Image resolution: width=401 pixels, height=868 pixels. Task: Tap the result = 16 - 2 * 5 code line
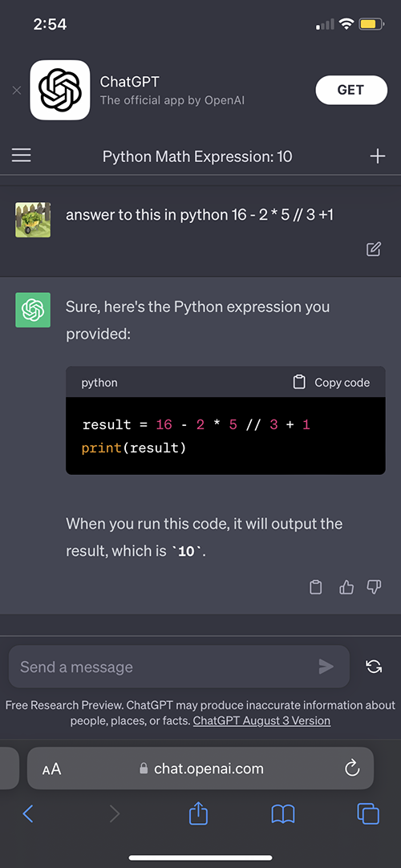(196, 424)
